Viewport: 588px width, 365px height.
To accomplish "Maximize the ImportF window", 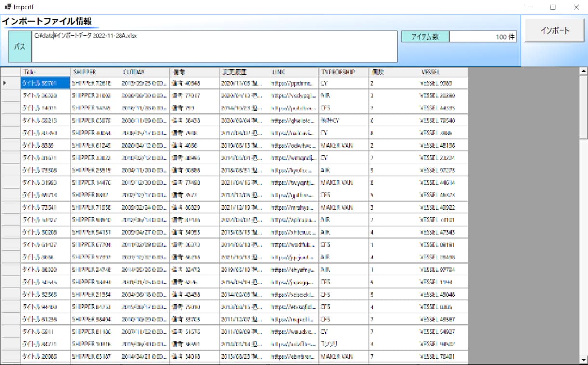I will (553, 7).
